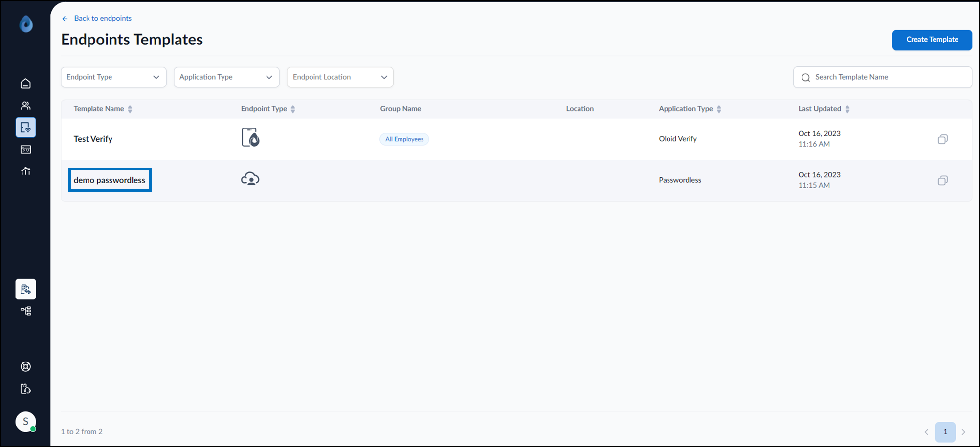This screenshot has height=447, width=980.
Task: Click the Test Verify endpoint type icon
Action: pos(250,137)
